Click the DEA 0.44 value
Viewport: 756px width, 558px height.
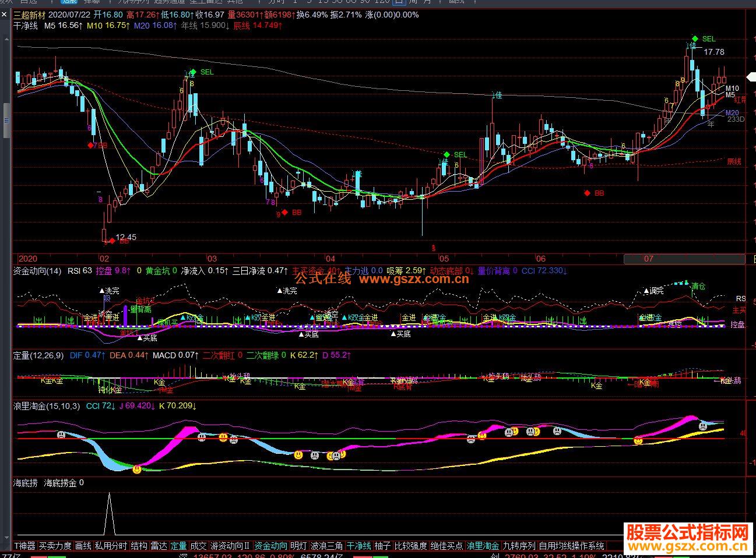(x=129, y=355)
